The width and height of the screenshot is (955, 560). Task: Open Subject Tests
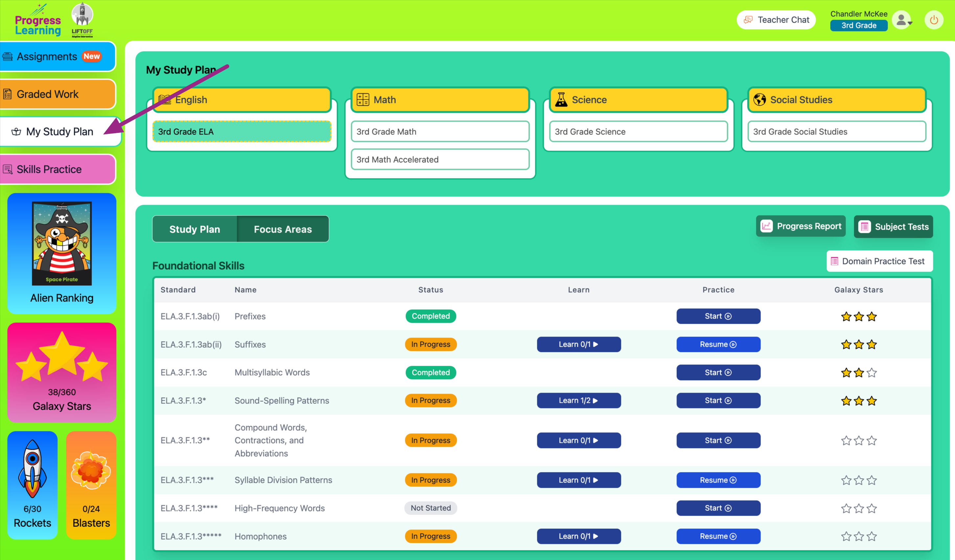coord(893,227)
